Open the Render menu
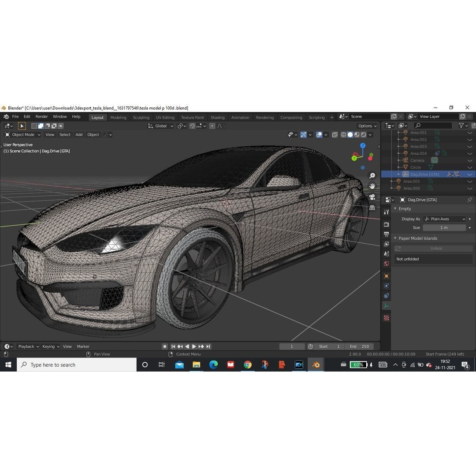The width and height of the screenshot is (476, 476). 41,116
